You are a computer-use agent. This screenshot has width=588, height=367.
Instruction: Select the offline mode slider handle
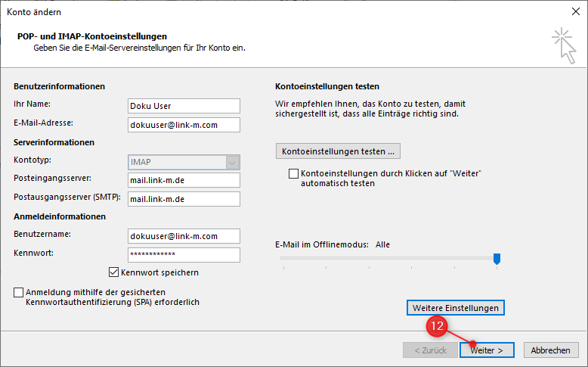tap(497, 259)
